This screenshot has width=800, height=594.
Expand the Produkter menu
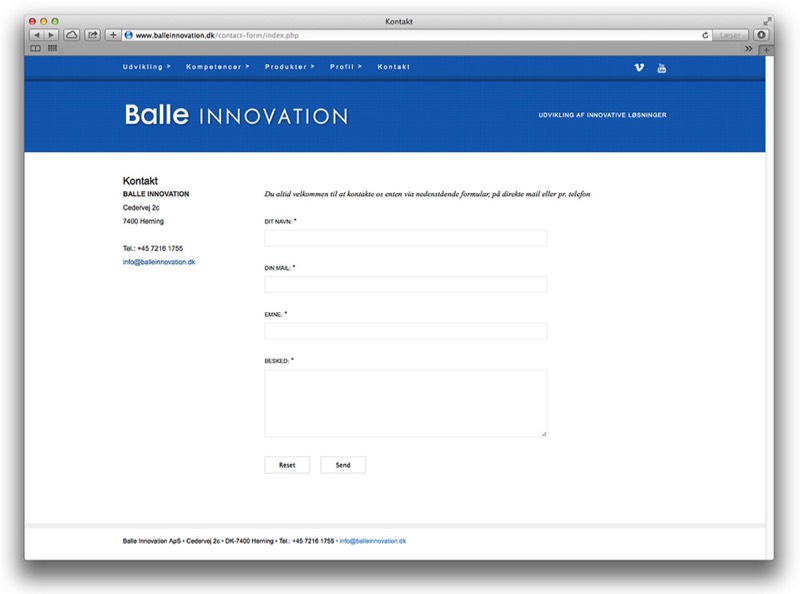click(289, 67)
